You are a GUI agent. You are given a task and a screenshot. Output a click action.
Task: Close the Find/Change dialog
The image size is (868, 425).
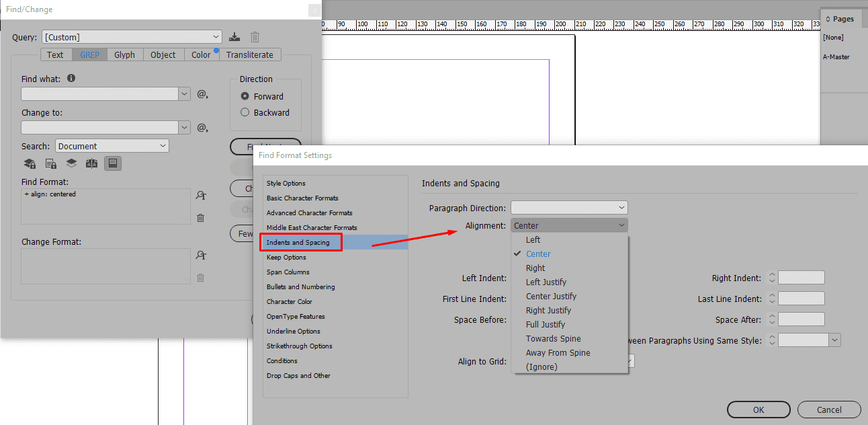pyautogui.click(x=314, y=10)
